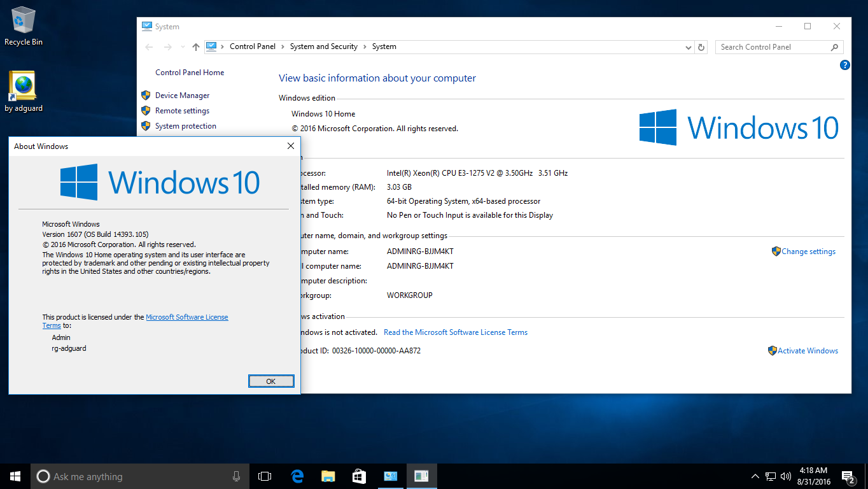Image resolution: width=868 pixels, height=489 pixels.
Task: Switch to the About Windows taskbar button
Action: (421, 476)
